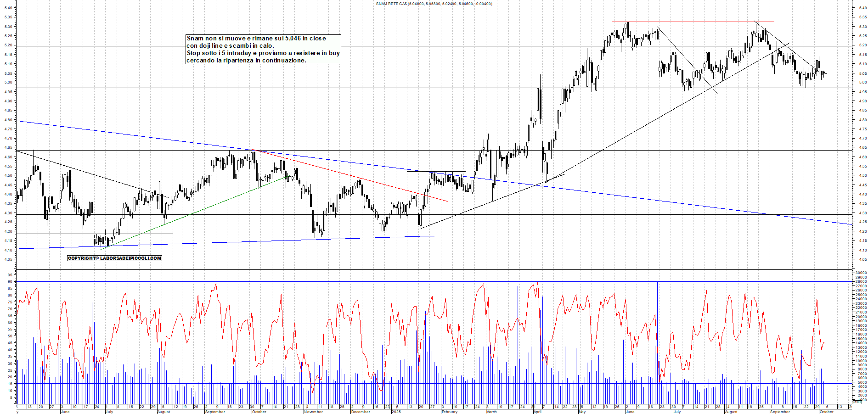868x414 pixels.
Task: Click the 95 level on oscillator left axis
Action: tap(10, 274)
